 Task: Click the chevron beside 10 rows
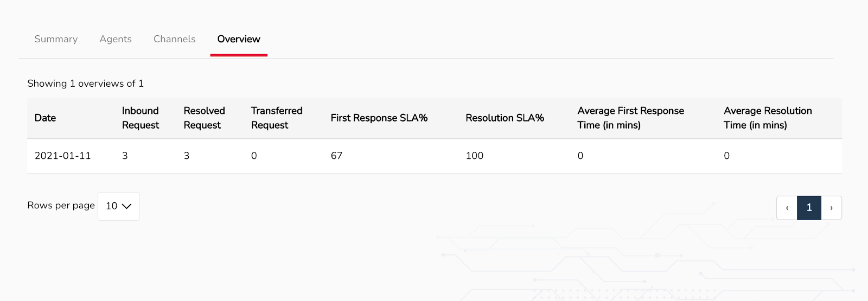click(127, 206)
